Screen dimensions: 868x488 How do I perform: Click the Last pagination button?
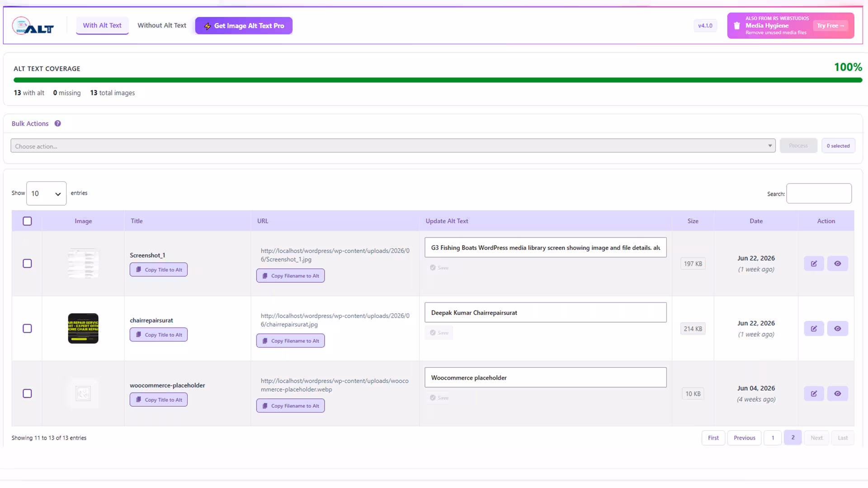[x=843, y=438]
